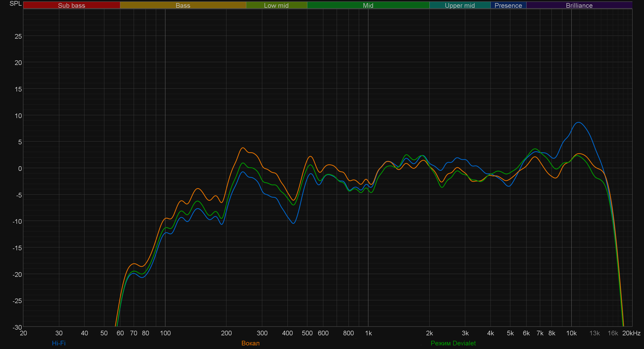Click the SPL axis label

pos(15,4)
